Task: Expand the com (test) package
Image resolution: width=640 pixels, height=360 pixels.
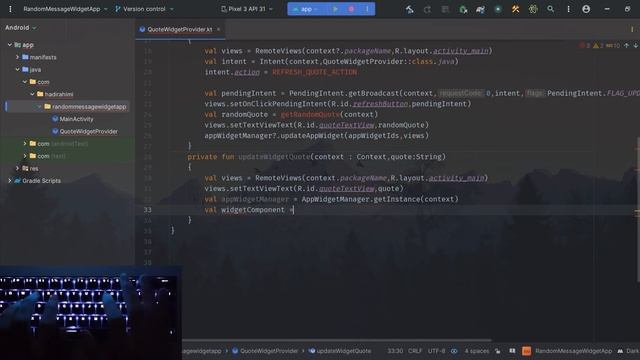Action: 24,156
